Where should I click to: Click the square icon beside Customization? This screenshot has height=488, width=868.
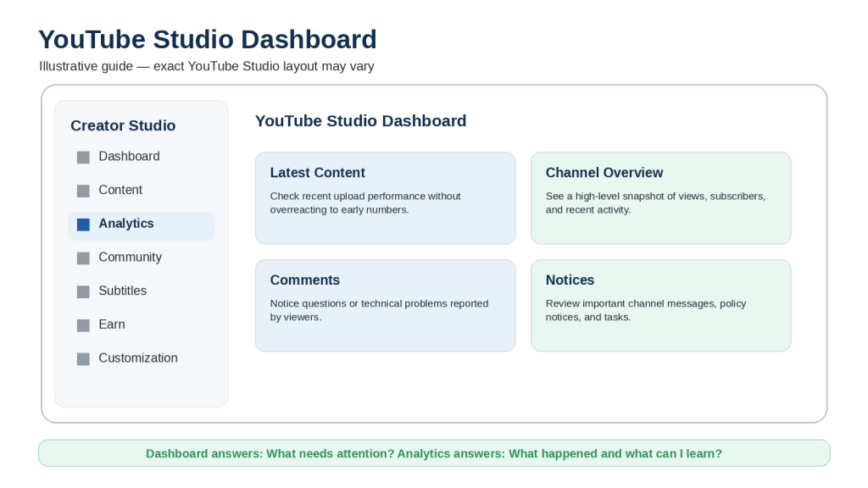click(83, 359)
